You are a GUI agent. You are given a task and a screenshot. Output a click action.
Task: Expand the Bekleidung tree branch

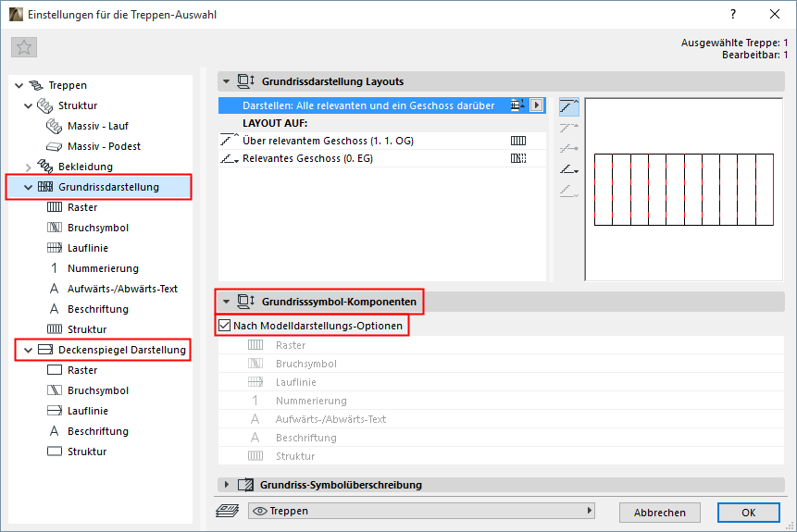[29, 167]
